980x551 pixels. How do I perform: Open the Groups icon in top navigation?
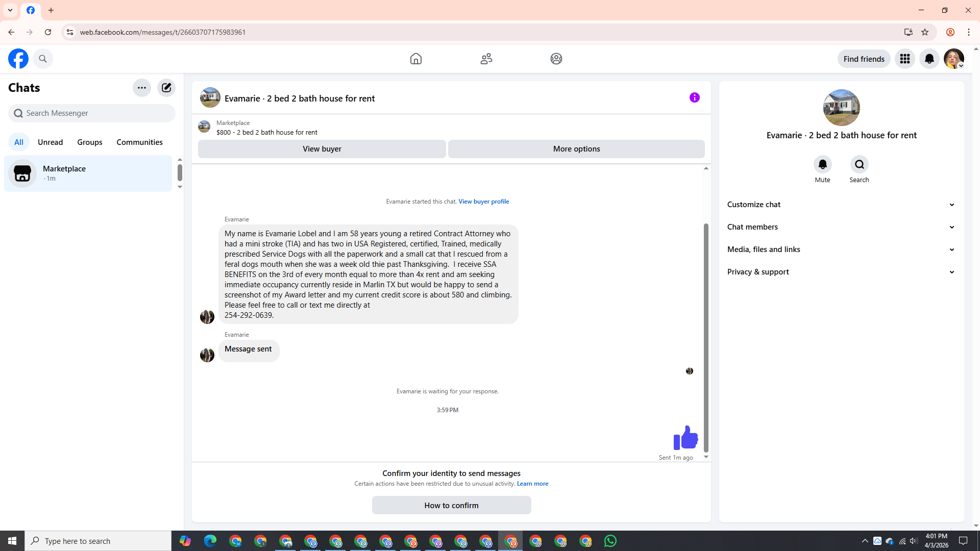coord(556,59)
